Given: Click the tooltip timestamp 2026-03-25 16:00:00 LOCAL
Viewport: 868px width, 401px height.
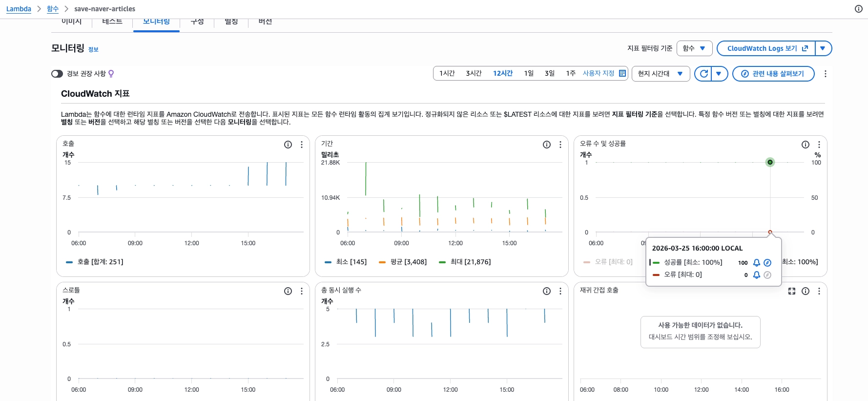Looking at the screenshot, I should point(697,248).
